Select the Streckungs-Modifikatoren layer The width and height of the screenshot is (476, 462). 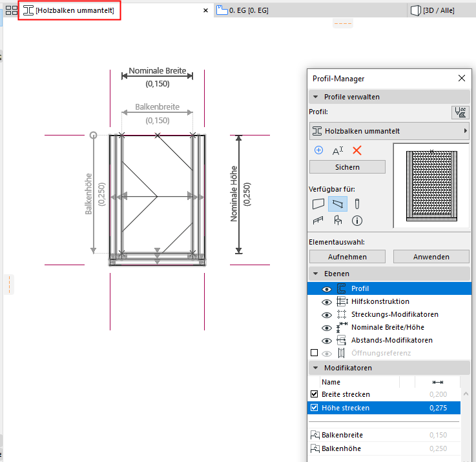coord(389,315)
